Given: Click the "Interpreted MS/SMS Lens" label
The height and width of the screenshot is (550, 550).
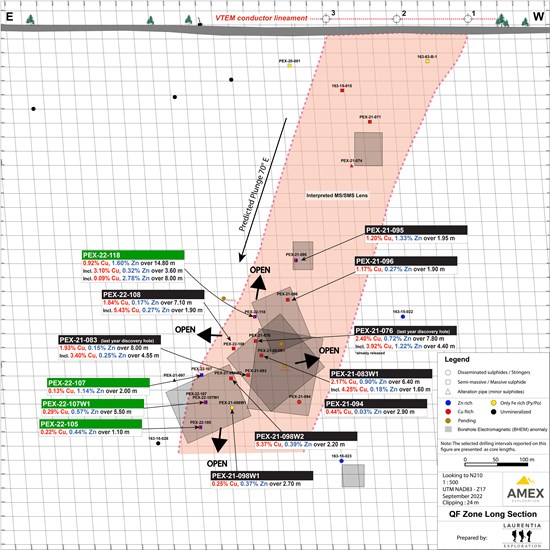Looking at the screenshot, I should 337,195.
